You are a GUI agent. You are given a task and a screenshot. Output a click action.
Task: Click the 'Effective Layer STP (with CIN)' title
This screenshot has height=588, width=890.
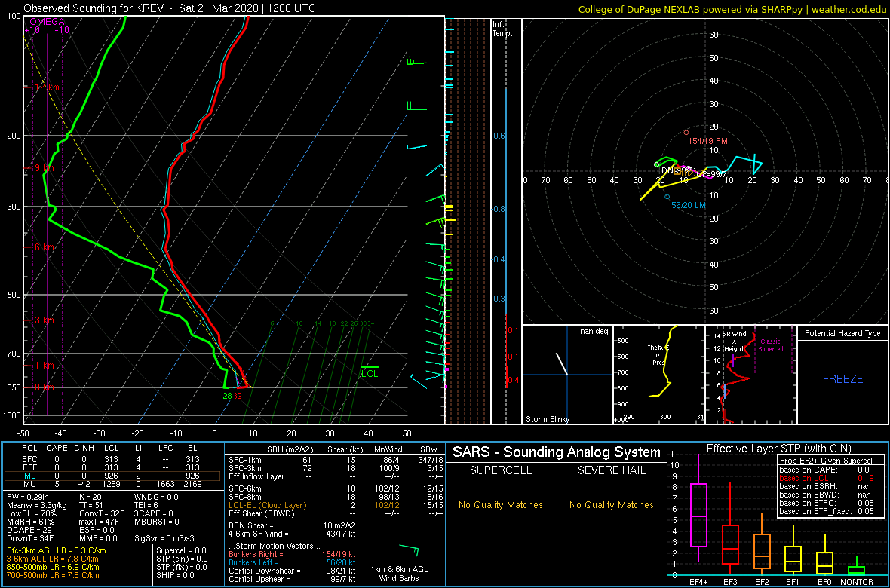pyautogui.click(x=778, y=449)
